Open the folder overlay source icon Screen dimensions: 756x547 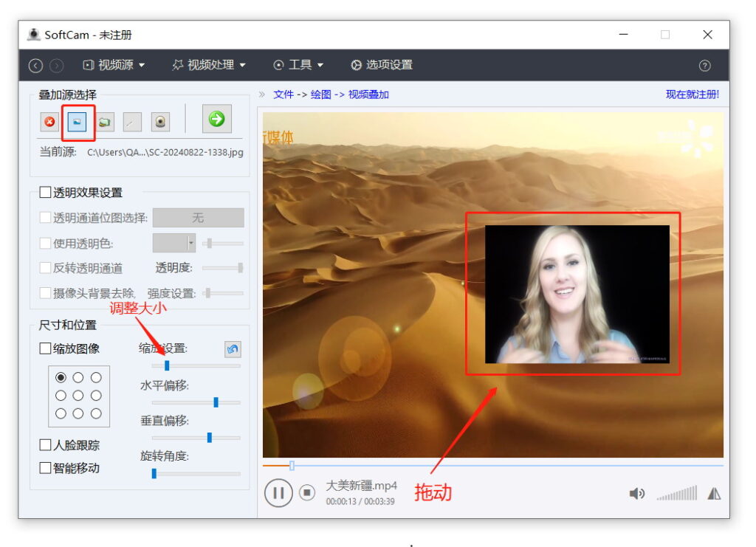click(x=104, y=122)
